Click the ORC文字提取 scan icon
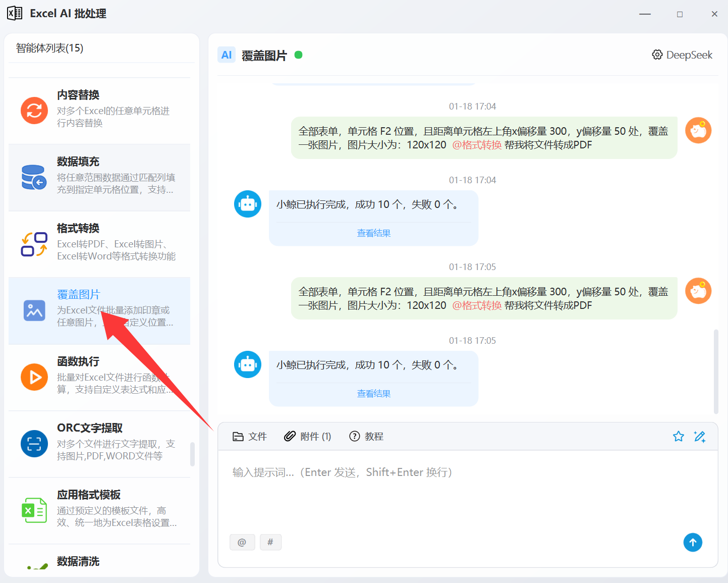The image size is (728, 583). pos(34,444)
